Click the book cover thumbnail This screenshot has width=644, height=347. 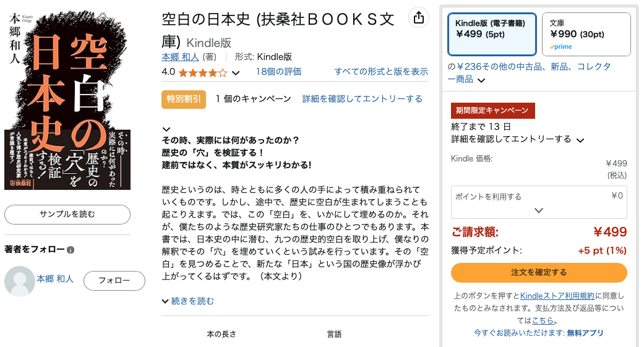(x=67, y=100)
